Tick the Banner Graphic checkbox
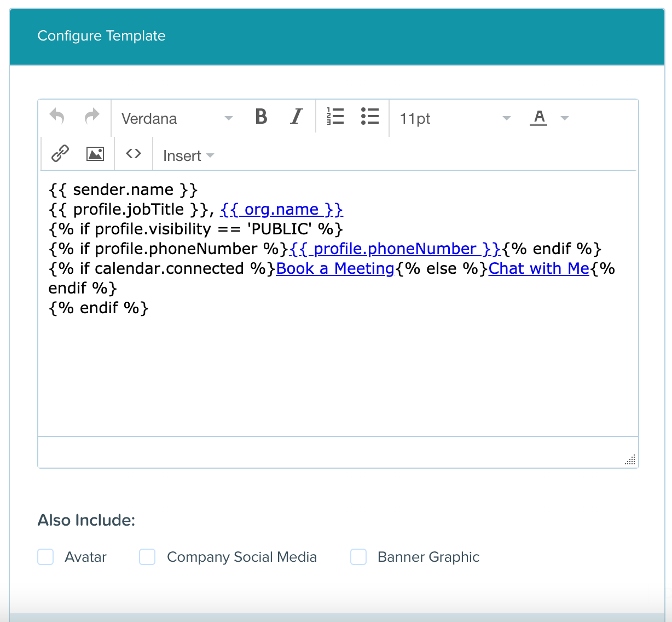672x622 pixels. [x=358, y=557]
